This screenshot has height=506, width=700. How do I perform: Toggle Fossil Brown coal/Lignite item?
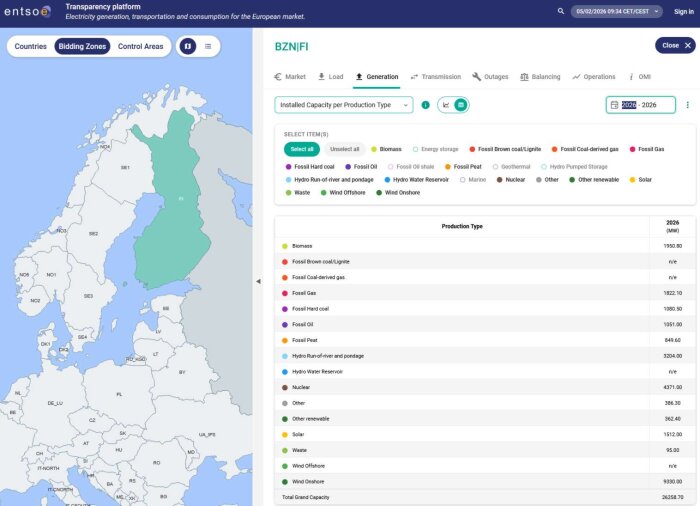(x=505, y=149)
